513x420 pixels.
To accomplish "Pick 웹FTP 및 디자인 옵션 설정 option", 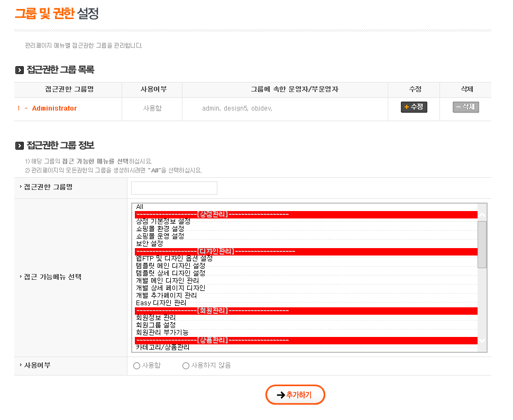I will pos(174,258).
